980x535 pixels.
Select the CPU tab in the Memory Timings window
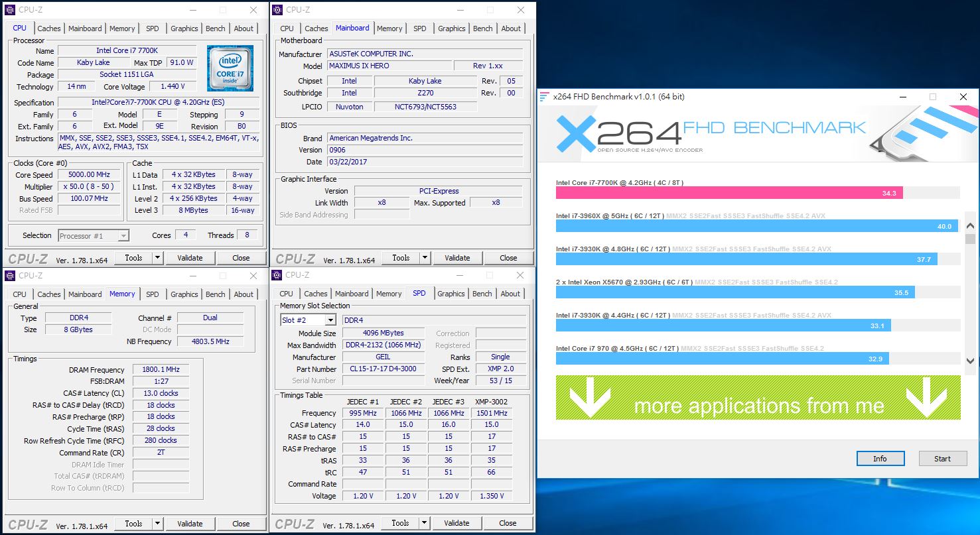point(20,294)
